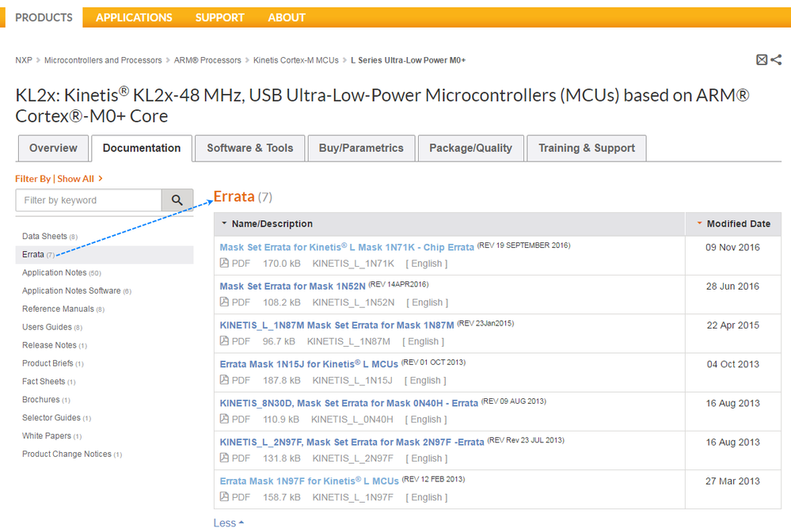Viewport: 791px width, 532px height.
Task: Click Show All filter chevron
Action: tap(101, 178)
